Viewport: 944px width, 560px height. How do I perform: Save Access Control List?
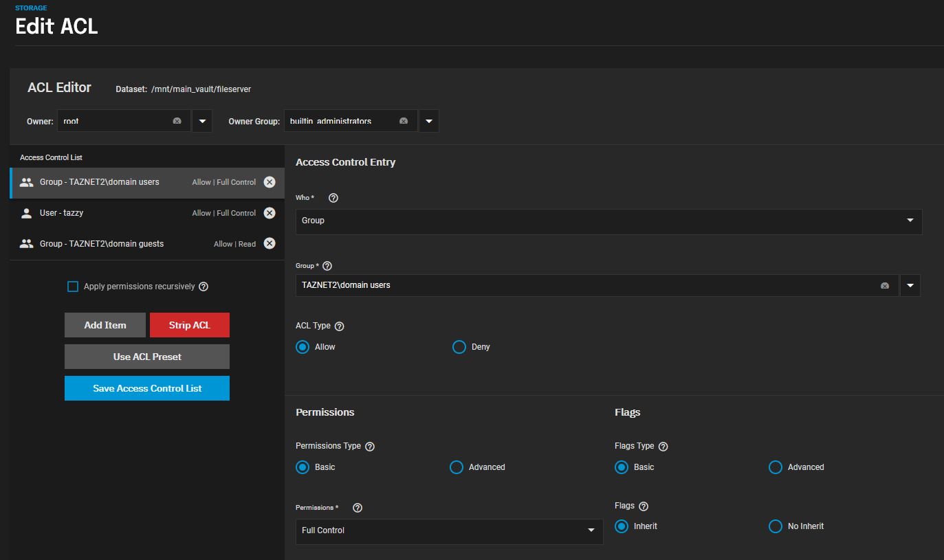[x=147, y=388]
